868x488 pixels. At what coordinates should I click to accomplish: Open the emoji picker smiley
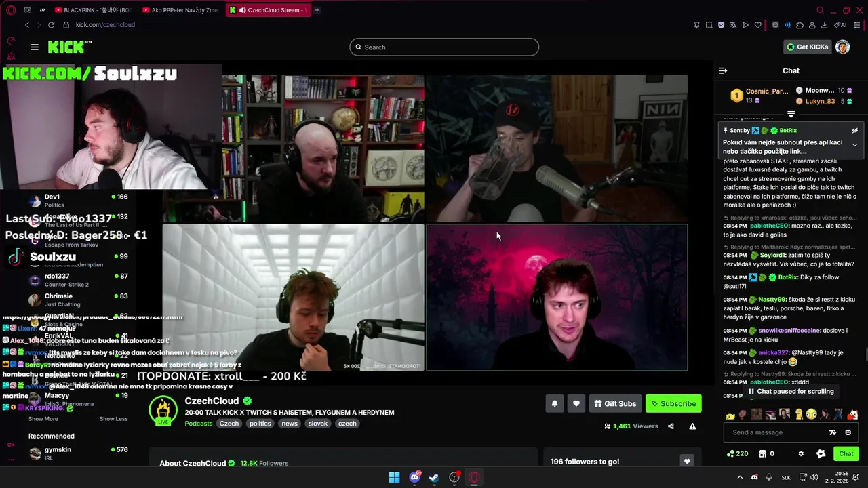(x=848, y=432)
